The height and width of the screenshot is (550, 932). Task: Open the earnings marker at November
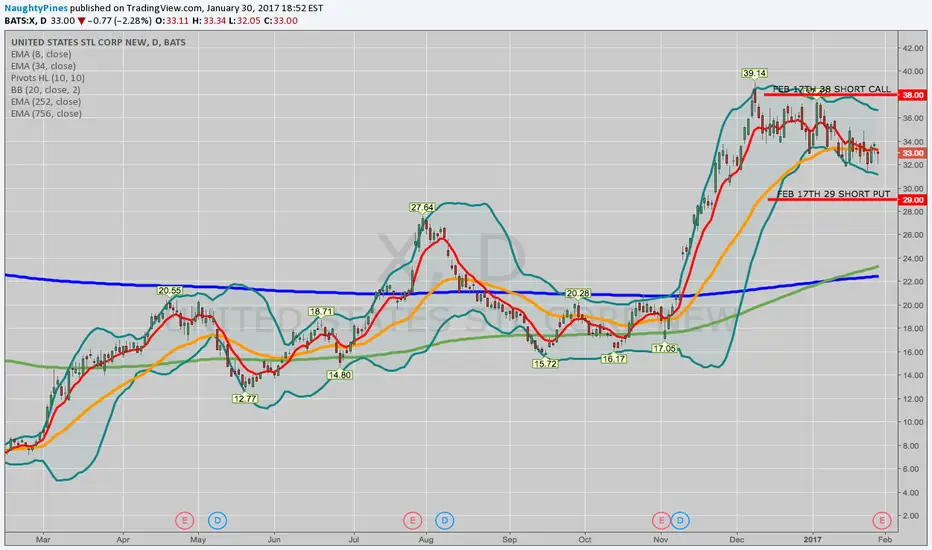660,521
